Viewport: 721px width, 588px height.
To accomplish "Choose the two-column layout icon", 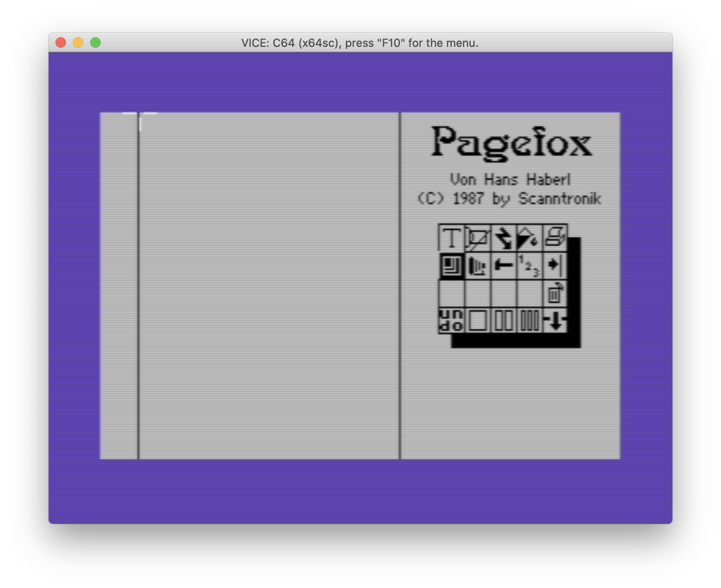I will [503, 320].
